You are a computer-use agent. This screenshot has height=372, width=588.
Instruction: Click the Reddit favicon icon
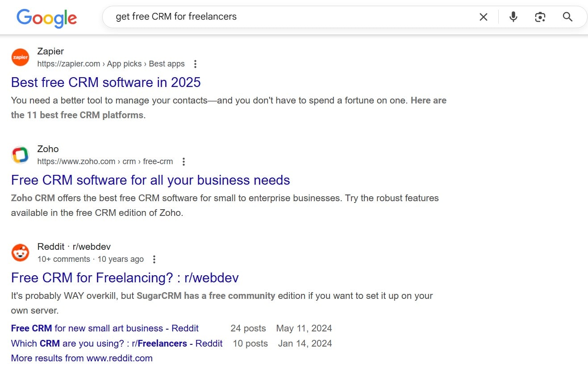click(20, 252)
